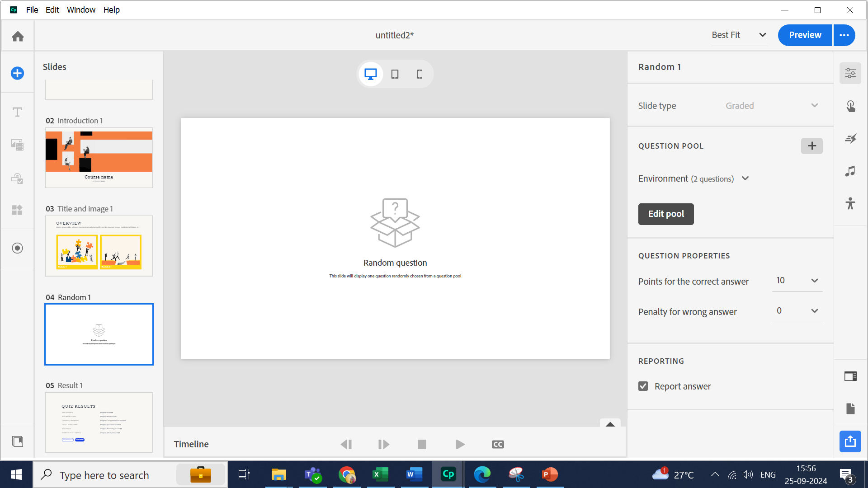Open Points for the correct answer dropdown
Screen dimensions: 868x488
point(814,281)
